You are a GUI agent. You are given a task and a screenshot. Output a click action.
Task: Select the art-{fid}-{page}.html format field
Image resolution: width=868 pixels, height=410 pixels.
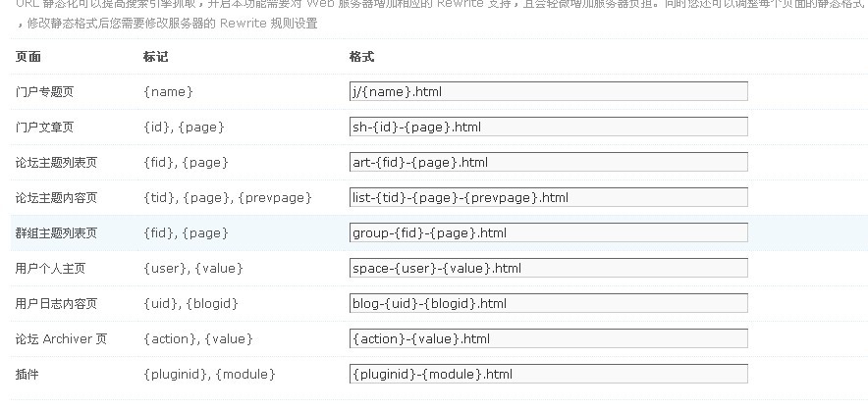click(x=549, y=163)
